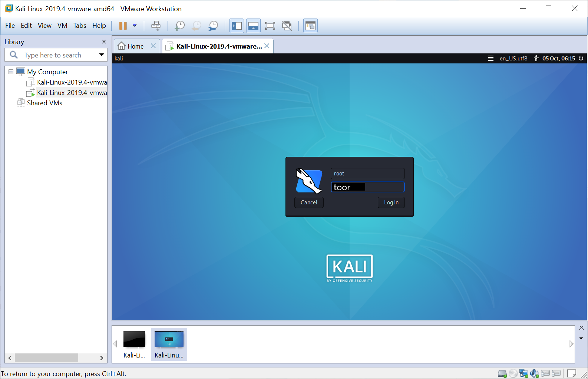
Task: Click the library scrollbar right arrow
Action: (x=102, y=358)
